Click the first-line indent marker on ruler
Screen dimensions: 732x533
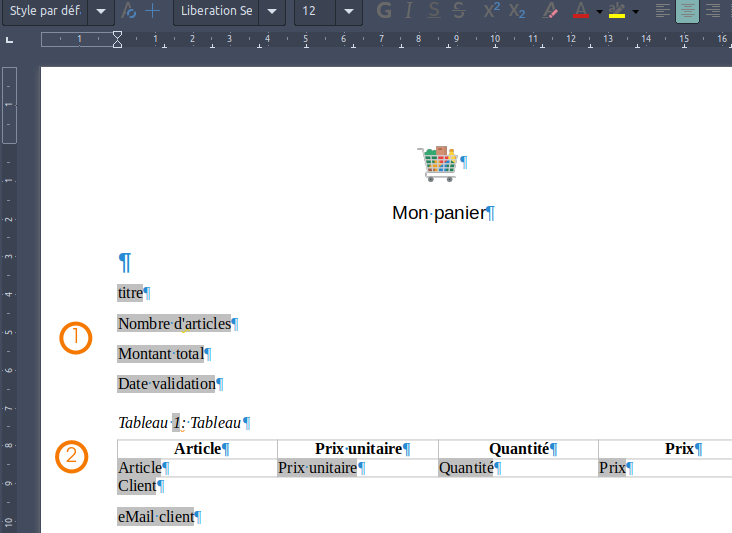point(117,35)
